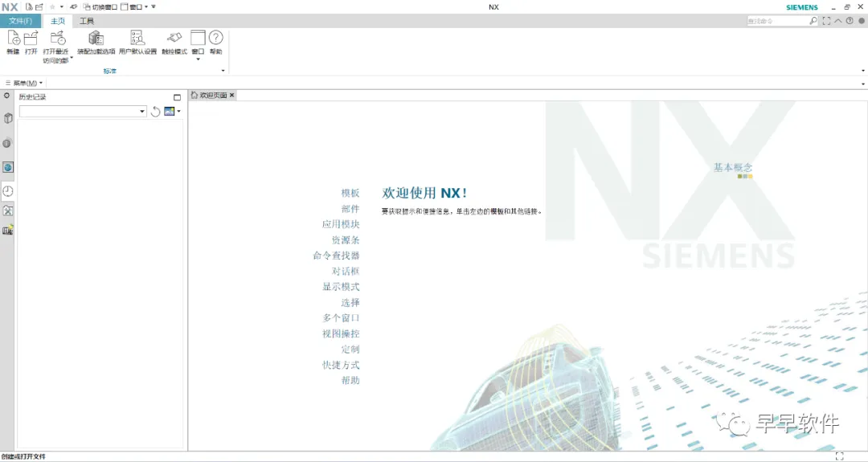Open the 菜单(M) menu dropdown

24,83
